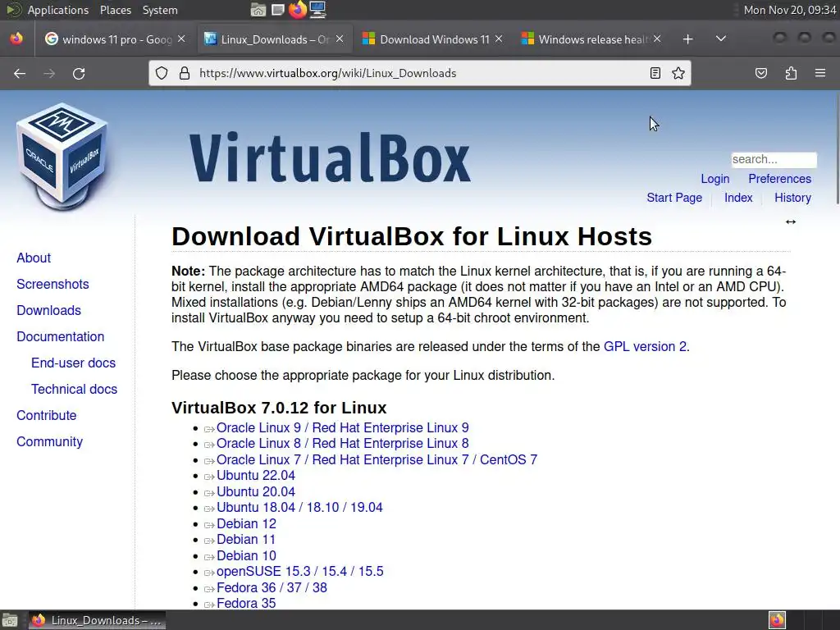Close the Linux_Downloads tab
The image size is (840, 630).
tap(340, 39)
